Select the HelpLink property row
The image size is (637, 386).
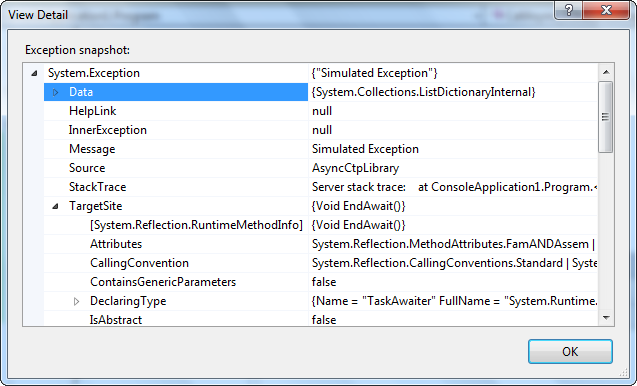321,111
